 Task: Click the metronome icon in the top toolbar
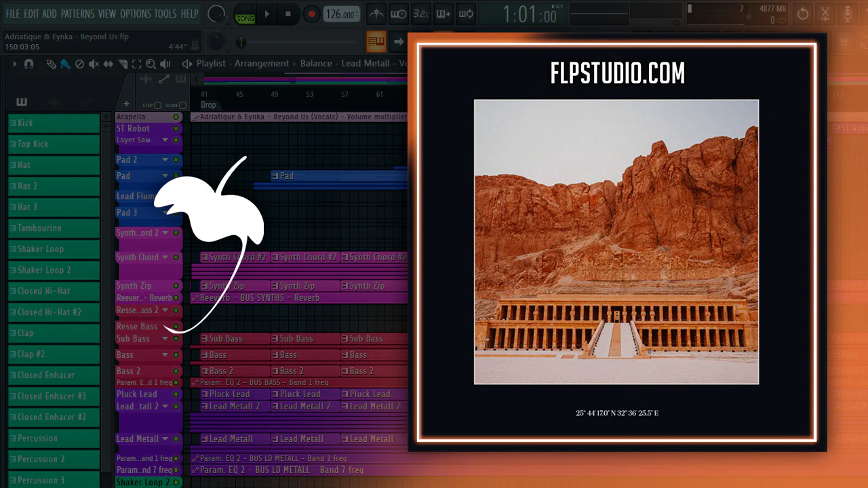click(375, 14)
